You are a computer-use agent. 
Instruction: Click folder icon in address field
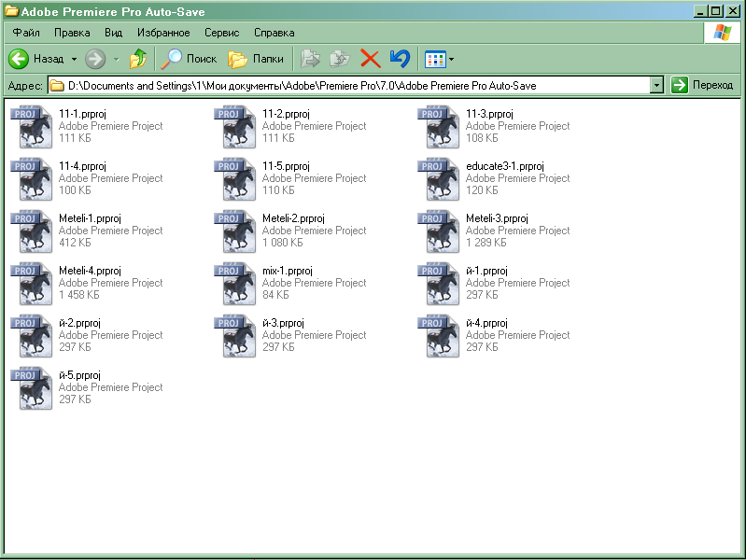[x=57, y=86]
